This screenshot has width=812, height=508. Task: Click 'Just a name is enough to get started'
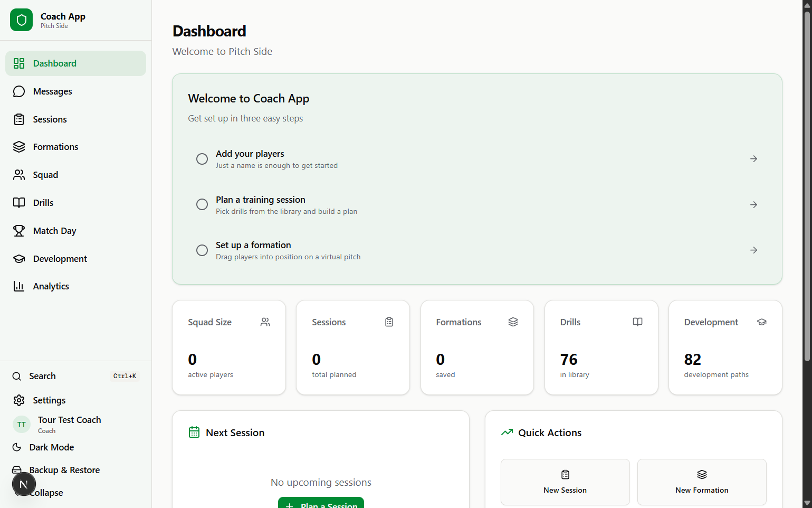(277, 165)
